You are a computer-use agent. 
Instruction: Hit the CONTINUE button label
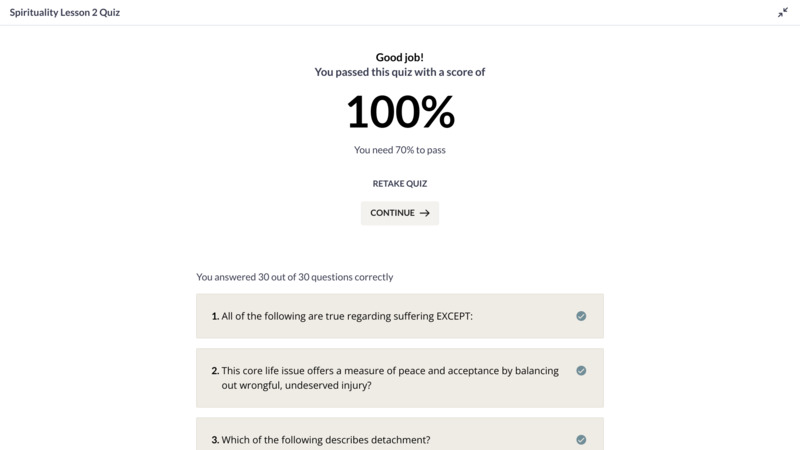pos(392,213)
